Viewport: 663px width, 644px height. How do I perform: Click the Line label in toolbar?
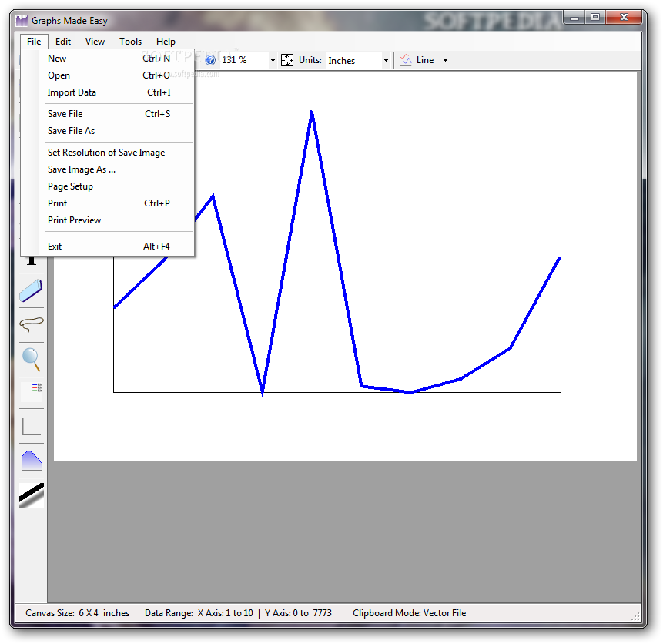[425, 60]
